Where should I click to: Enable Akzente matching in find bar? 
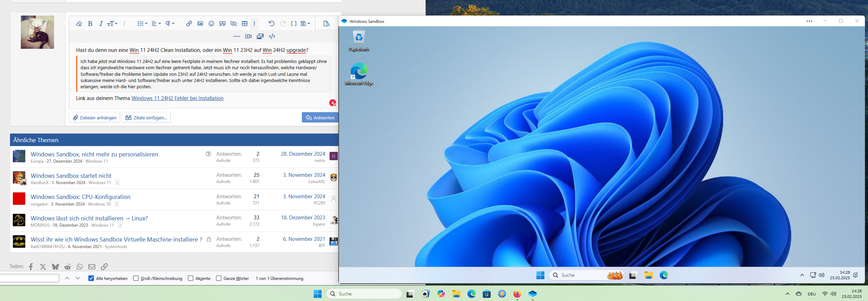[x=191, y=278]
